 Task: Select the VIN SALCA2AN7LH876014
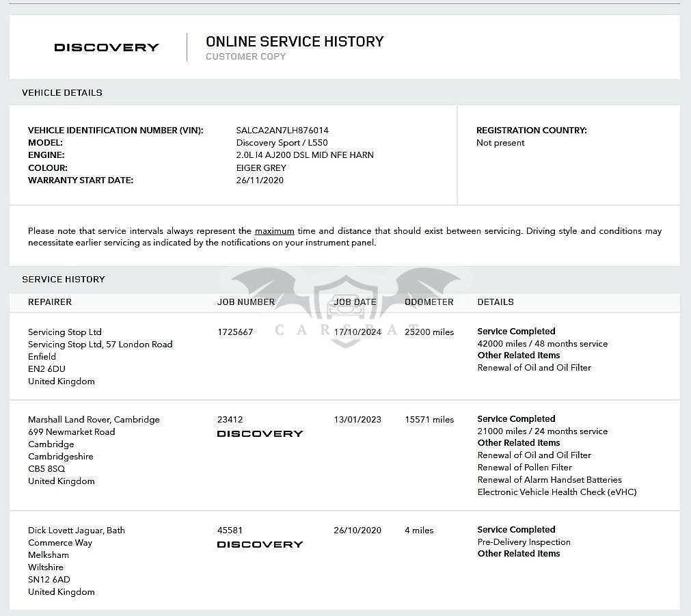pyautogui.click(x=282, y=130)
